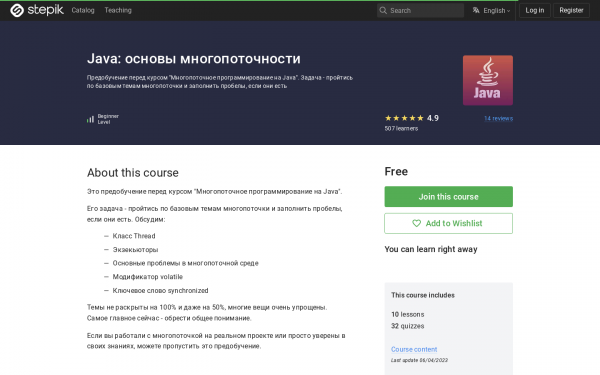Click the search magnifier icon

[383, 10]
